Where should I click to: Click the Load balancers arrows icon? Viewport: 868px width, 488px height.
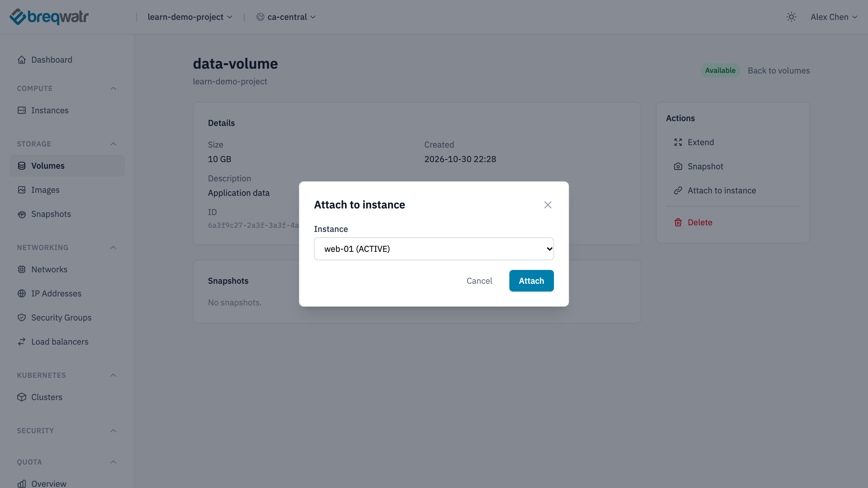[22, 342]
